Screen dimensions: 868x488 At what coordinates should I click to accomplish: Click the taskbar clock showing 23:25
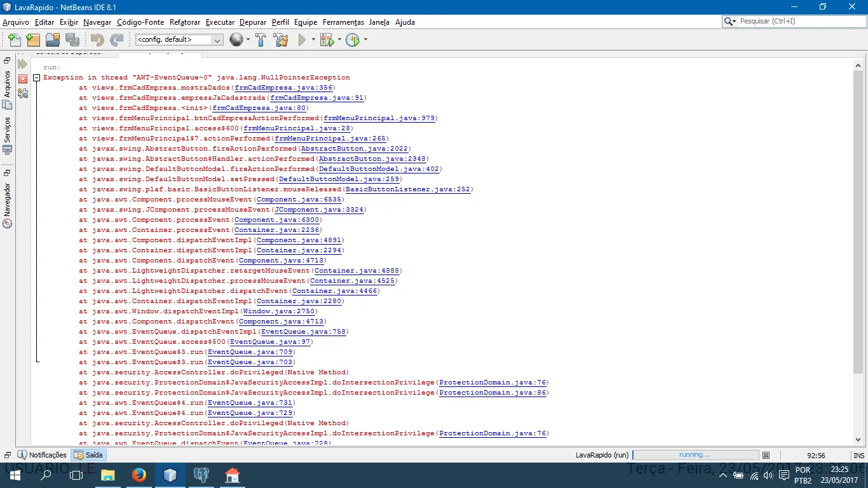[x=839, y=475]
